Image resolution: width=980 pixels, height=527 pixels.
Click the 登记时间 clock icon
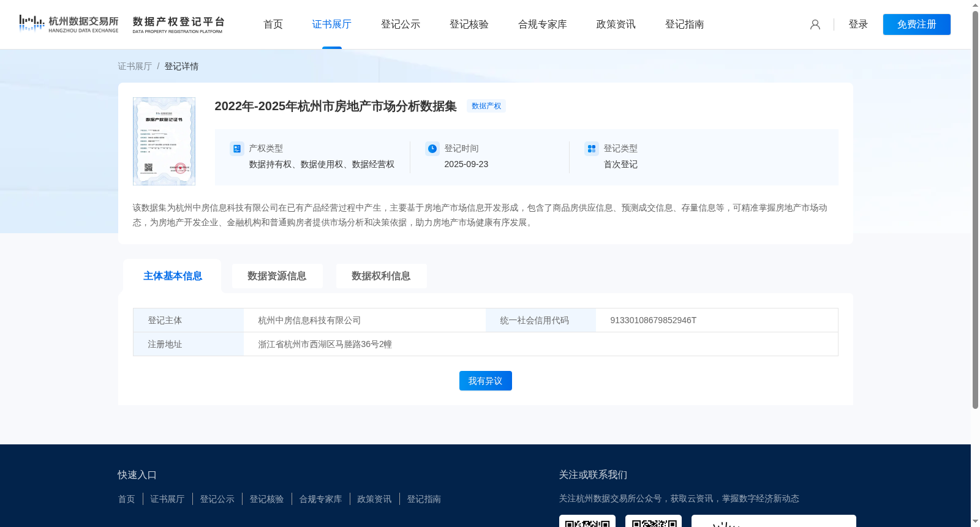pos(432,149)
